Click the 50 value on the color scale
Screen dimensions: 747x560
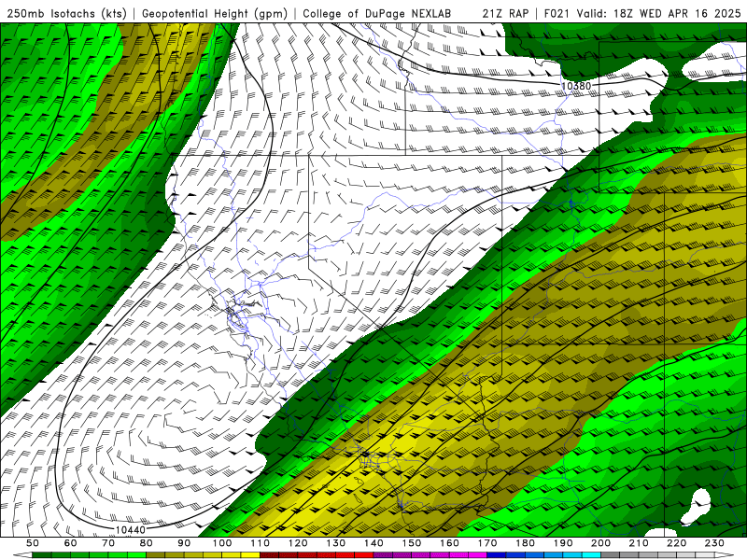coord(33,543)
